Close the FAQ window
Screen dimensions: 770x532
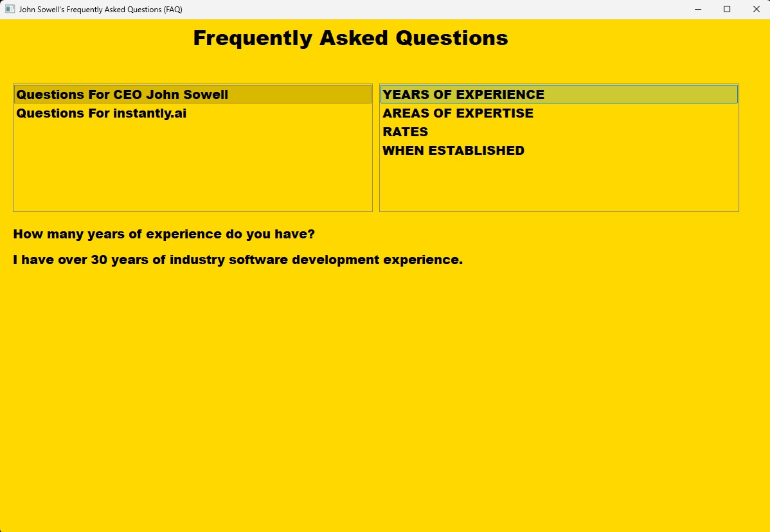(x=756, y=10)
